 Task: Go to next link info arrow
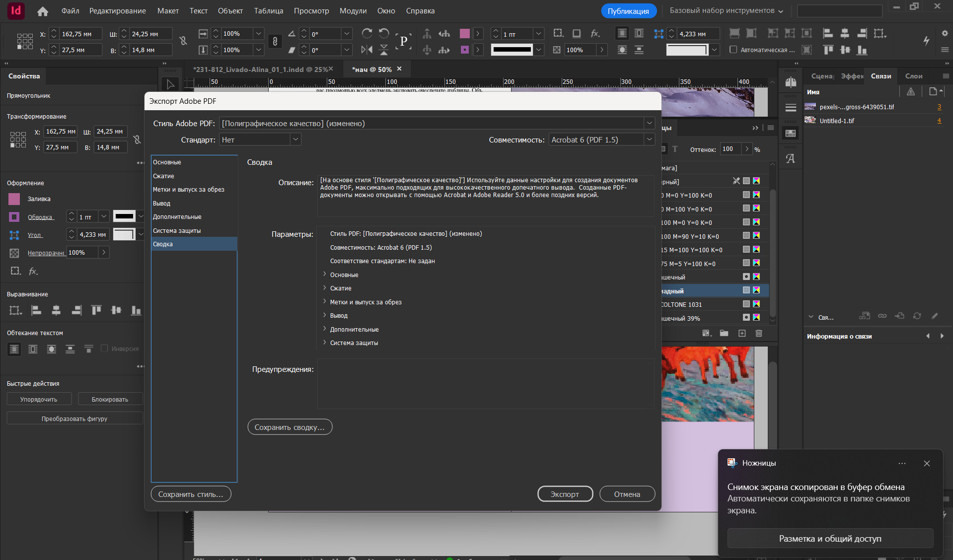(942, 336)
